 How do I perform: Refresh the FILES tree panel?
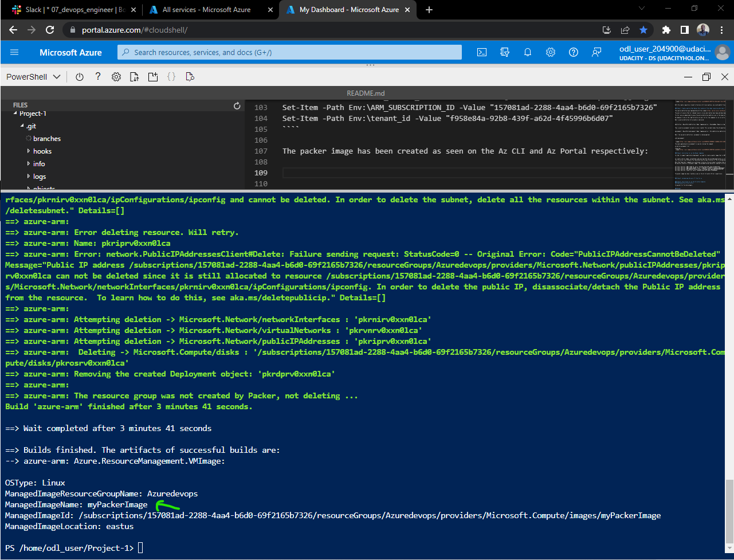(237, 105)
